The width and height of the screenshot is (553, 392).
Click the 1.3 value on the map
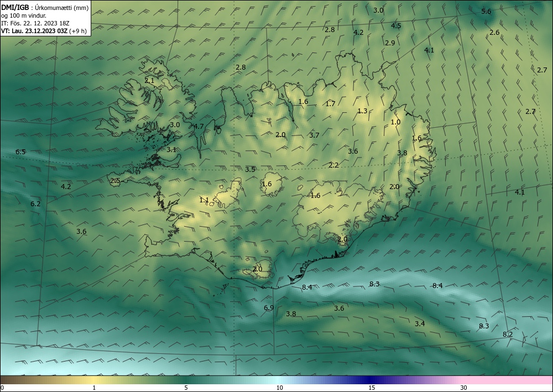362,111
